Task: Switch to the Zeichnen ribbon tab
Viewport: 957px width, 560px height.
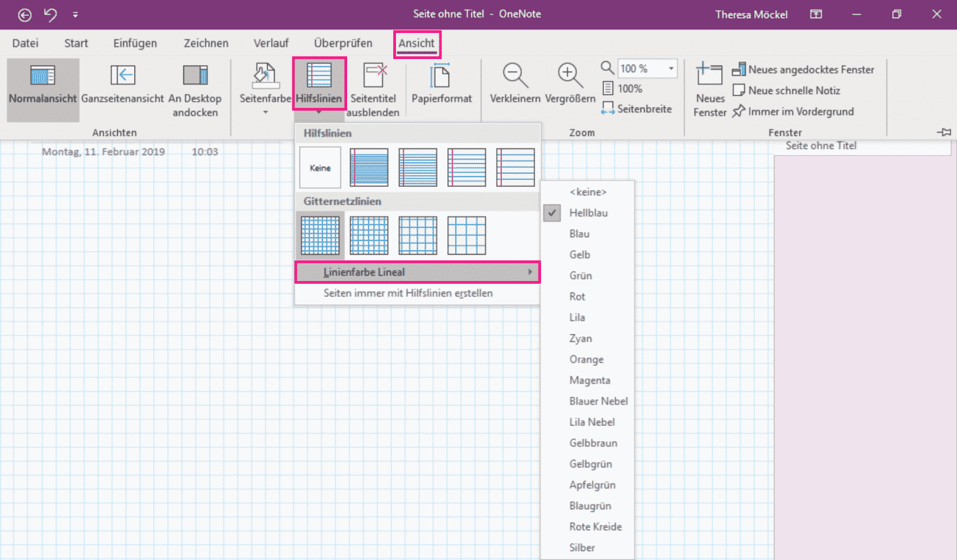Action: click(205, 43)
